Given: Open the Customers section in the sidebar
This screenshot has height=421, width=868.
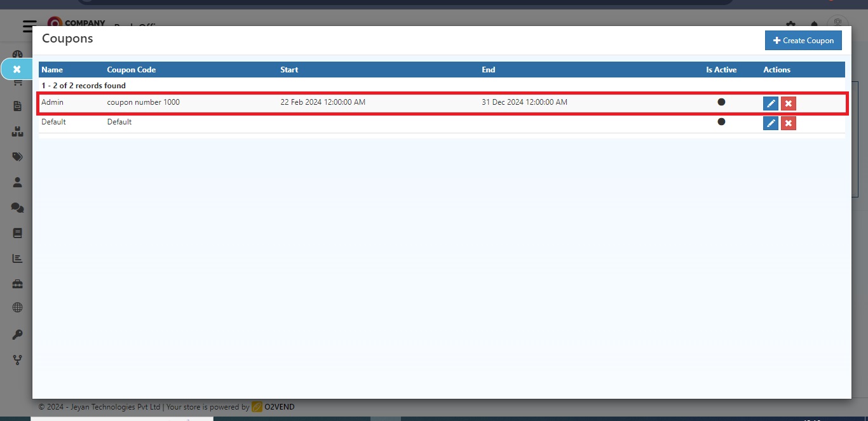Looking at the screenshot, I should click(x=17, y=182).
